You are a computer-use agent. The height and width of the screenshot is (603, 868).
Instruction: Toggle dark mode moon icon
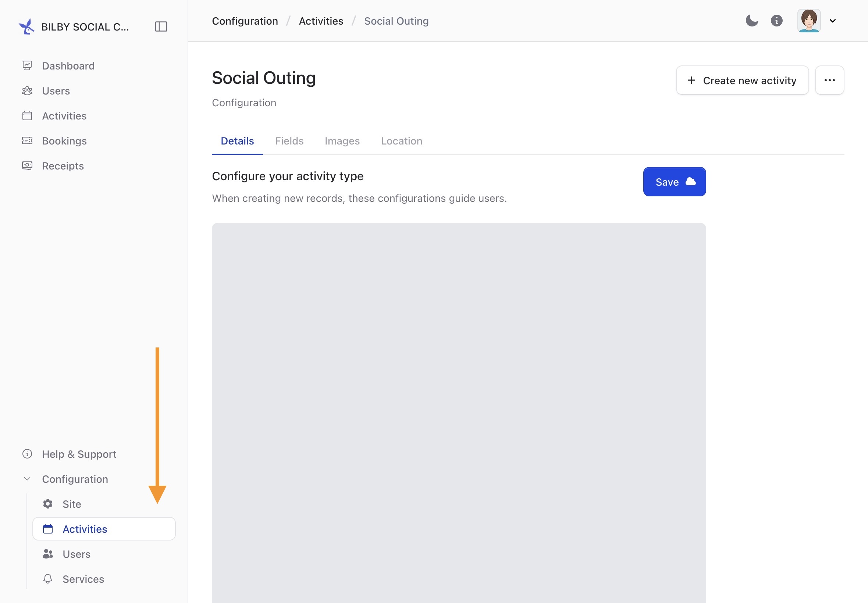click(x=752, y=20)
